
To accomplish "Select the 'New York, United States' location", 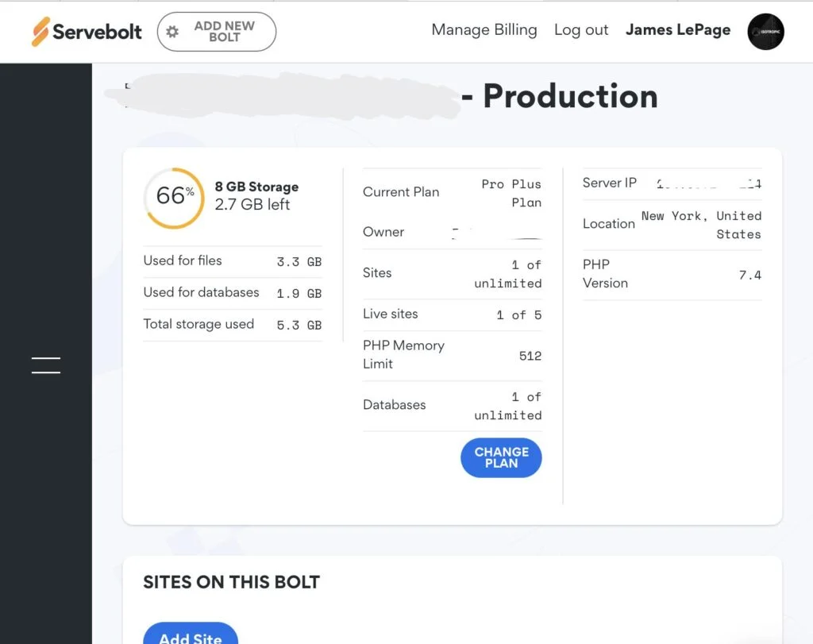I will [702, 225].
